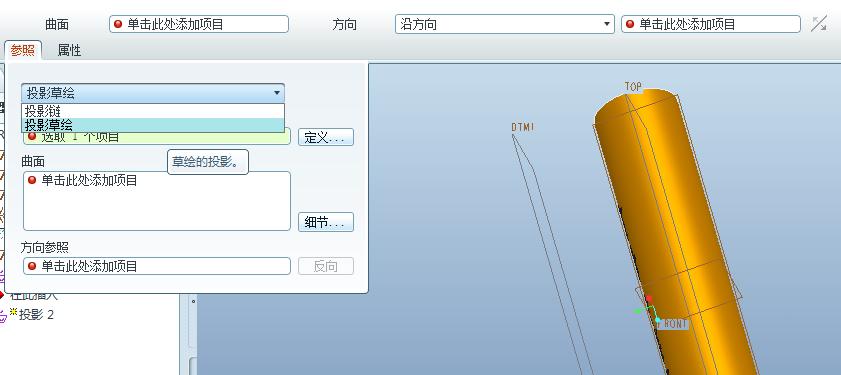The width and height of the screenshot is (841, 375).
Task: Select the DTM1 datum plane label
Action: point(522,127)
